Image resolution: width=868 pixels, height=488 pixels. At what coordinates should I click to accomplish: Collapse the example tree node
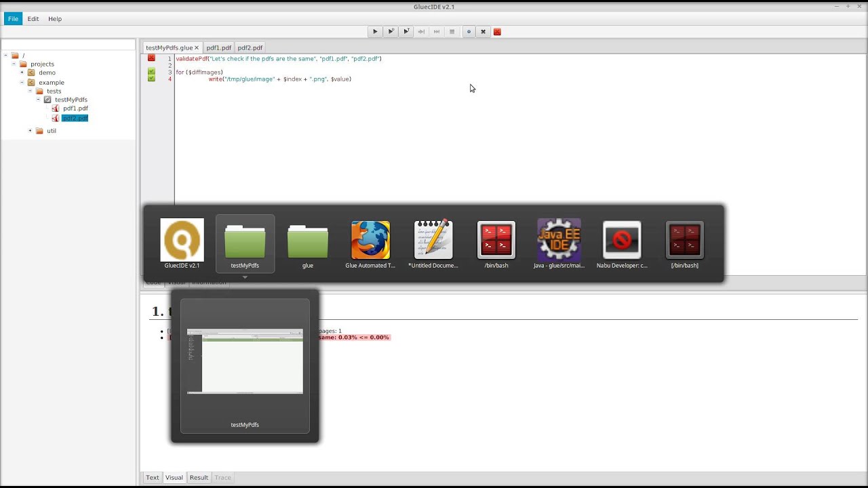point(22,82)
